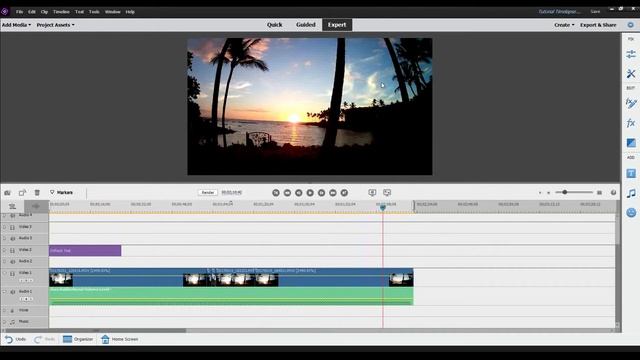This screenshot has height=360, width=640.
Task: Open the Applied Effects panel icon
Action: (631, 102)
